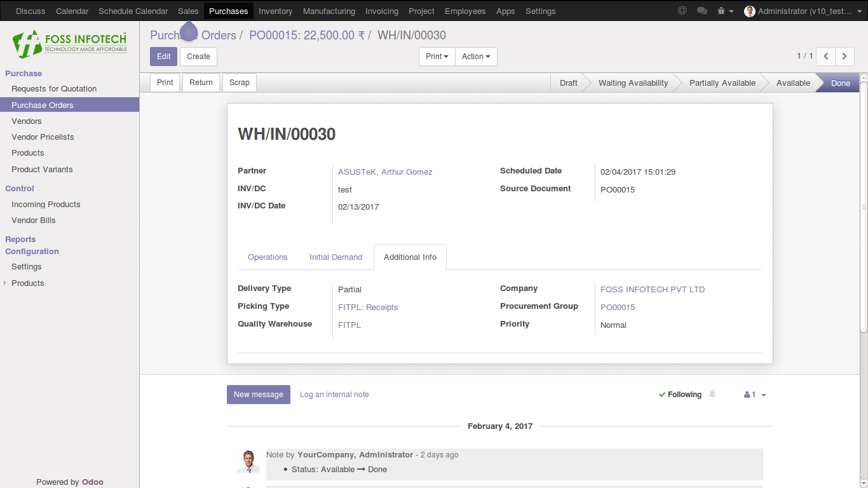Open Products under Purchase in sidebar

coord(28,153)
